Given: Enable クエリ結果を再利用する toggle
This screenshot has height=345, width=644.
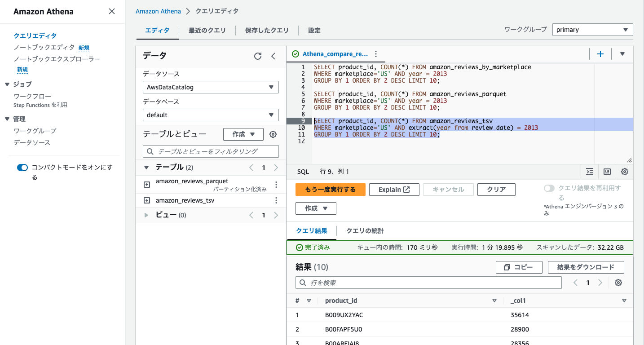Looking at the screenshot, I should pyautogui.click(x=550, y=188).
